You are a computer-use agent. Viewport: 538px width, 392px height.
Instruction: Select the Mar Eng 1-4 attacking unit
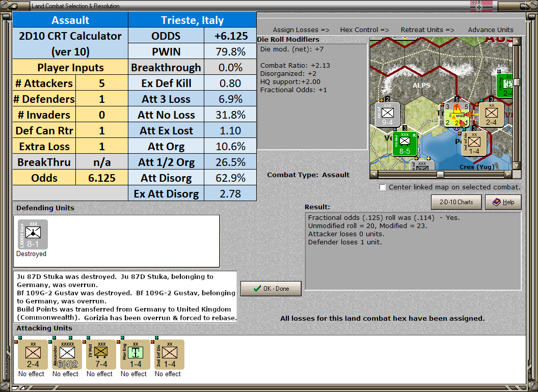135,355
